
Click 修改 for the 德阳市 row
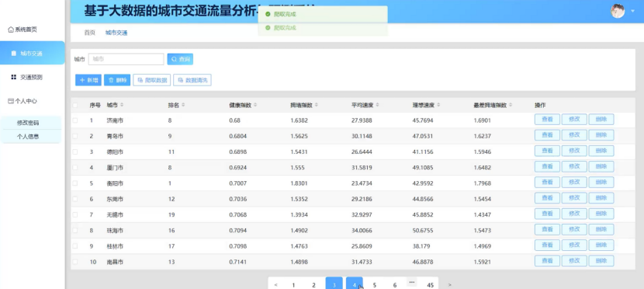coord(574,151)
